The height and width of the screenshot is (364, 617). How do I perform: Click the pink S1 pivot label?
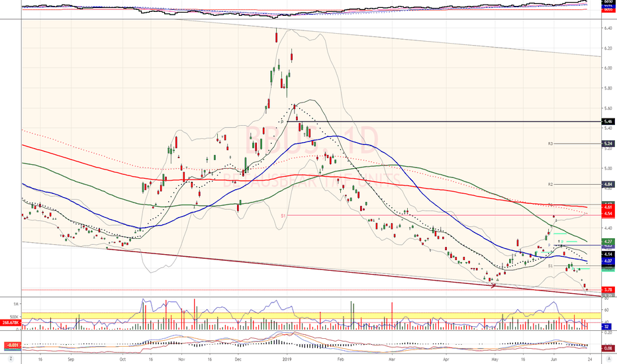(x=283, y=216)
